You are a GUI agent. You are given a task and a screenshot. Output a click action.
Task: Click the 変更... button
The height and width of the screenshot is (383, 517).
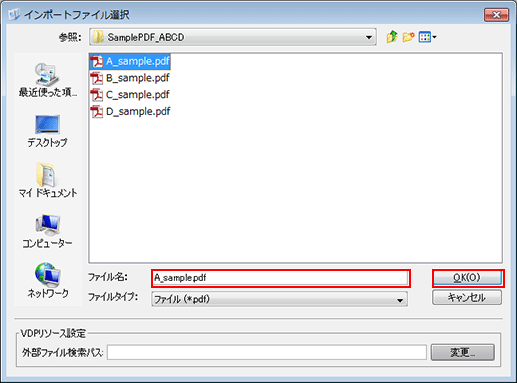(x=462, y=352)
